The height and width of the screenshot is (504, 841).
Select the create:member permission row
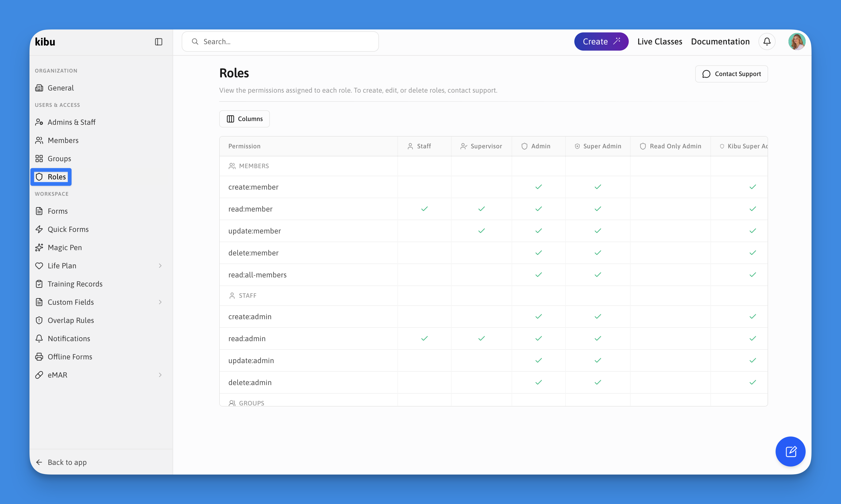[x=493, y=187]
